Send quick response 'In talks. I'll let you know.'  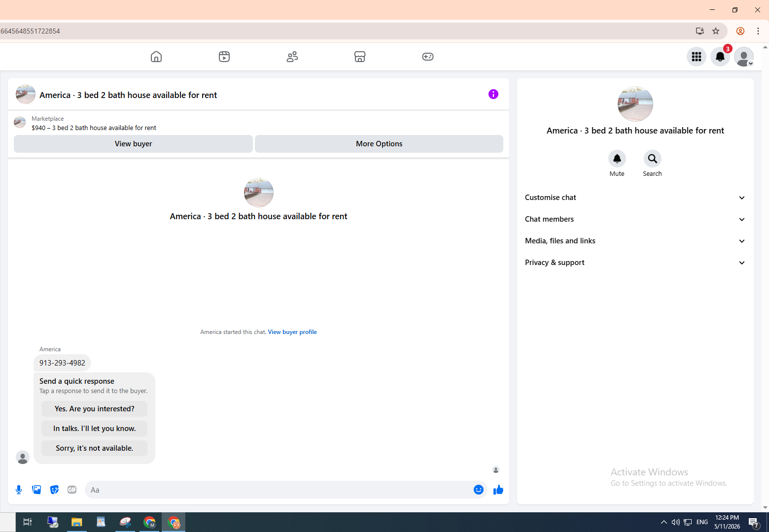coord(94,429)
